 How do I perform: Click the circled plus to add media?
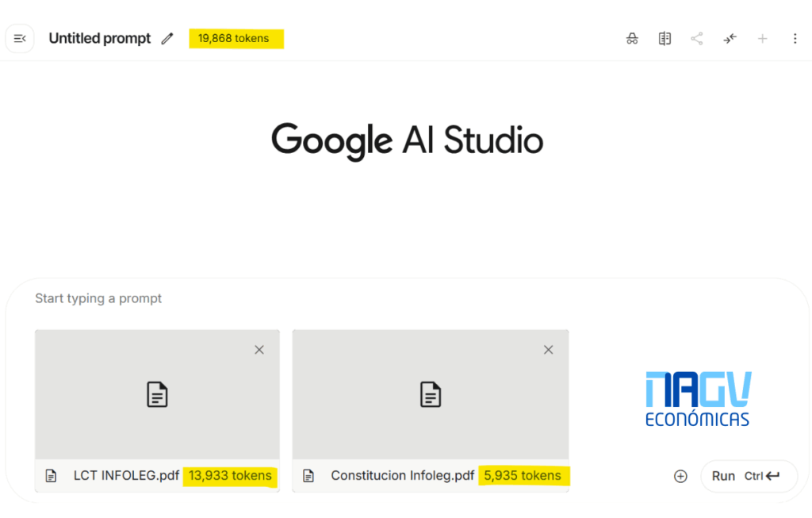pyautogui.click(x=680, y=476)
